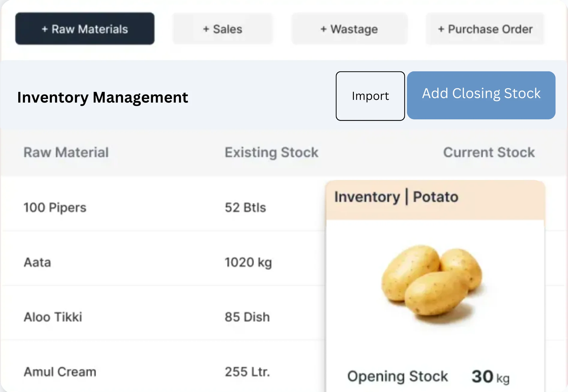568x392 pixels.
Task: Click the potato product image
Action: 431,283
